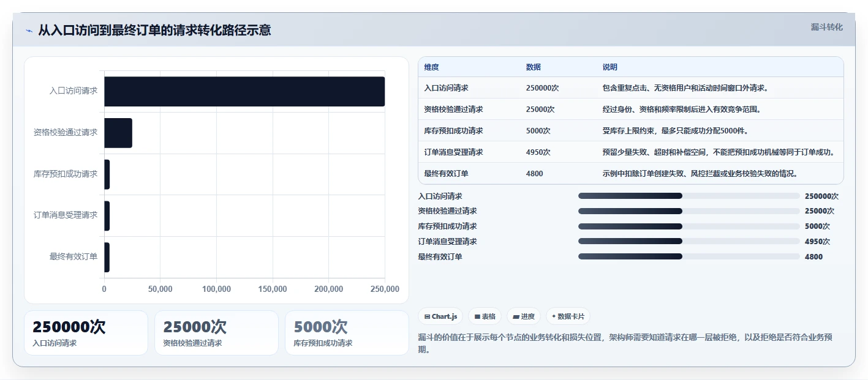Click the 最终有效订单 cell in the table
Image resolution: width=868 pixels, height=380 pixels.
point(446,174)
